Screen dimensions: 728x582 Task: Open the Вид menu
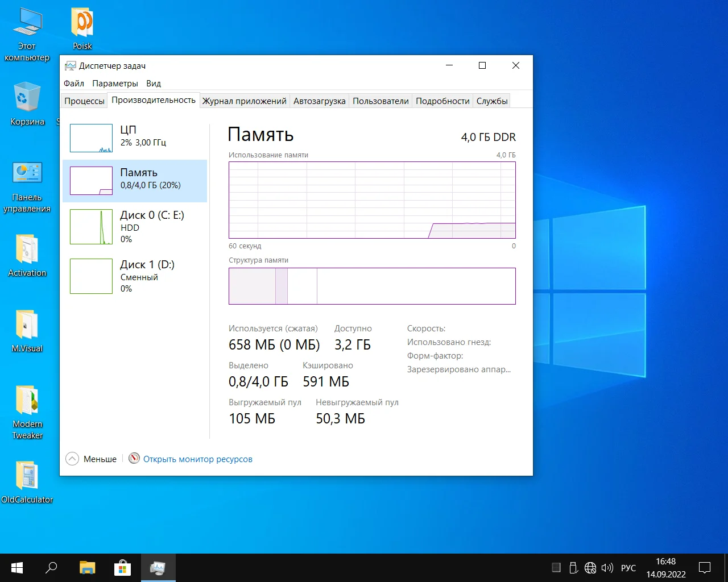pyautogui.click(x=154, y=84)
